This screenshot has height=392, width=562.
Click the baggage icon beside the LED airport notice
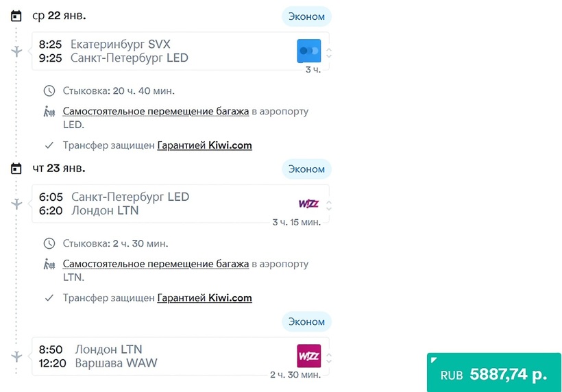click(49, 111)
